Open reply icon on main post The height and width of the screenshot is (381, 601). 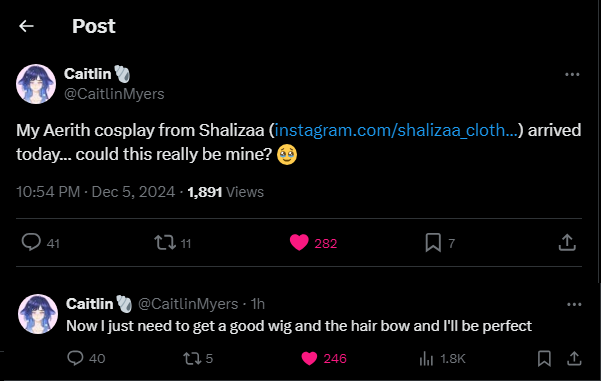[x=31, y=242]
